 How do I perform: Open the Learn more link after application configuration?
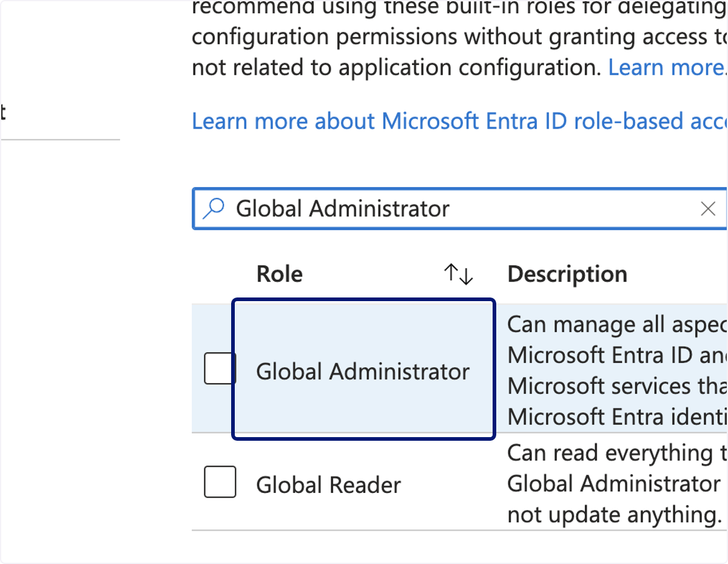pos(667,67)
